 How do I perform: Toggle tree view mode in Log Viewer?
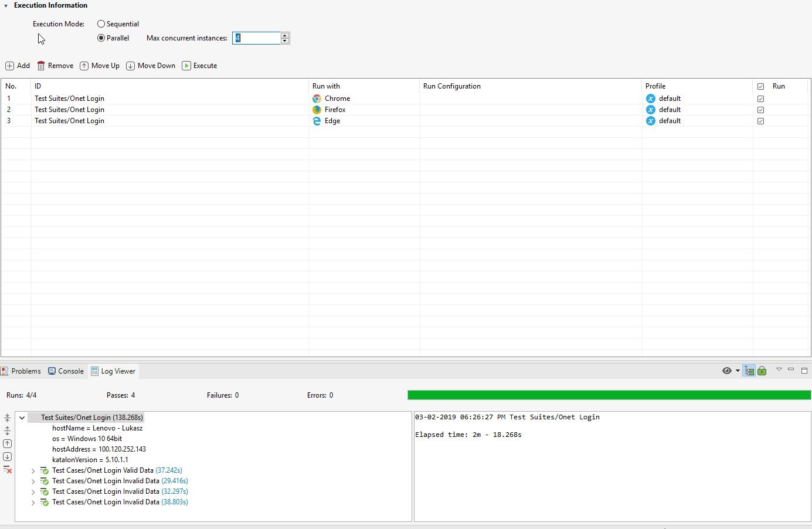pyautogui.click(x=749, y=371)
